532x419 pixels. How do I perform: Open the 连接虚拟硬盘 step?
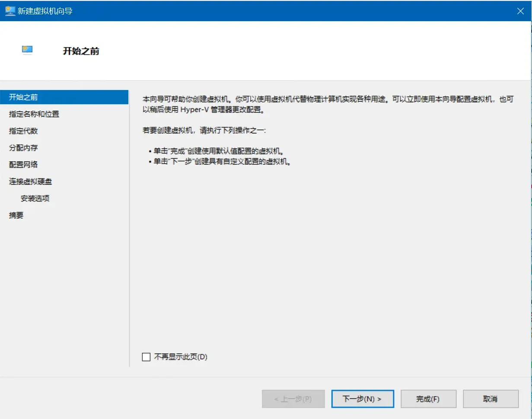tap(31, 182)
